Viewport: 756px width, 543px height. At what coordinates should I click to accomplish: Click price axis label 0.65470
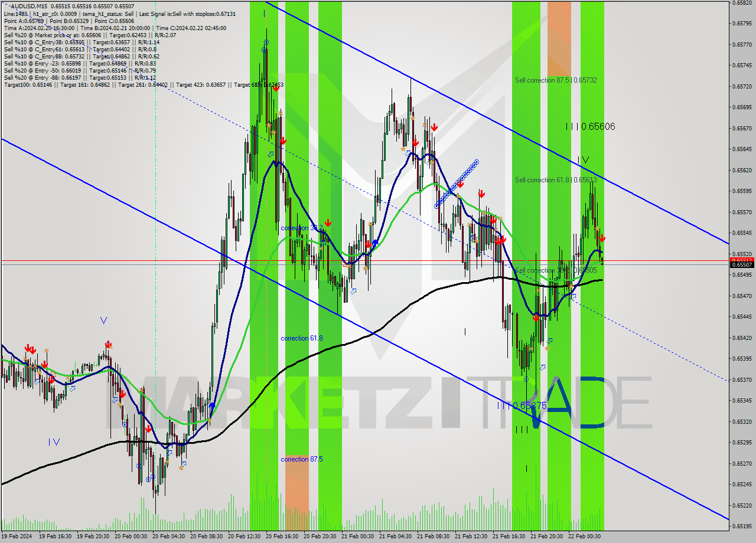742,296
